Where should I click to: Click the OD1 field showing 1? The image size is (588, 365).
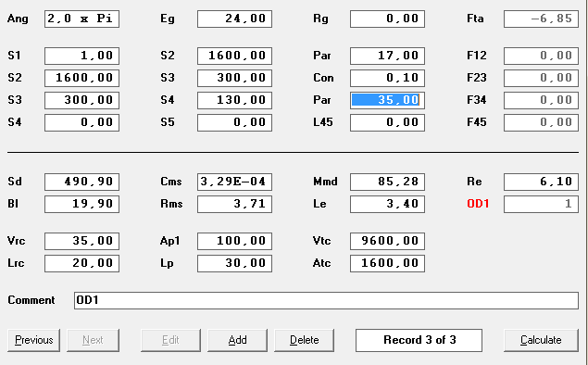click(541, 204)
